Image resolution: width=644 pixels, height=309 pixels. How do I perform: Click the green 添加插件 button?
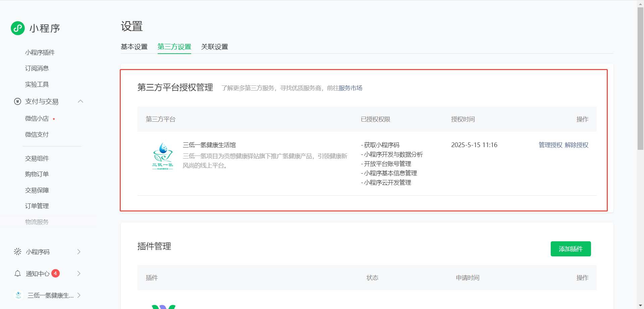571,249
